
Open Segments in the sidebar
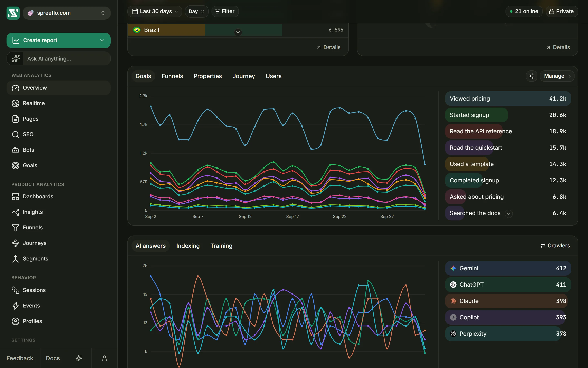[x=59, y=259]
